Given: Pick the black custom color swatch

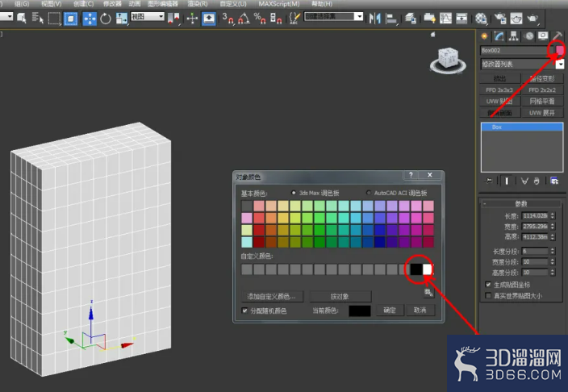Looking at the screenshot, I should pos(416,269).
